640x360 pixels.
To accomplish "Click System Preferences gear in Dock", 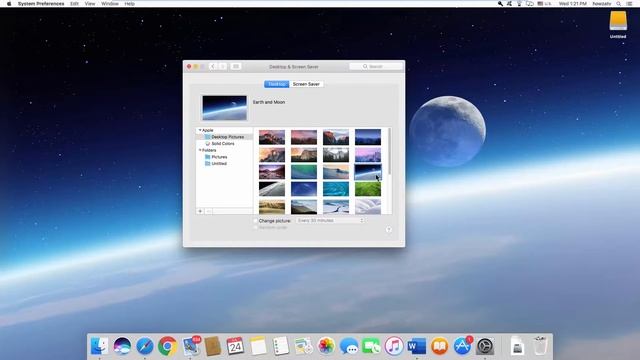I will 485,346.
